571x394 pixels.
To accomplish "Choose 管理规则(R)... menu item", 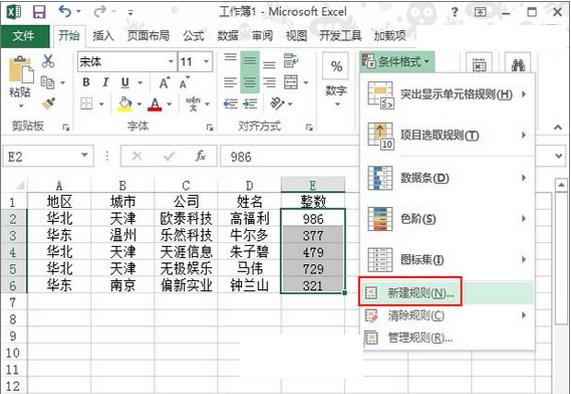I will click(x=447, y=338).
